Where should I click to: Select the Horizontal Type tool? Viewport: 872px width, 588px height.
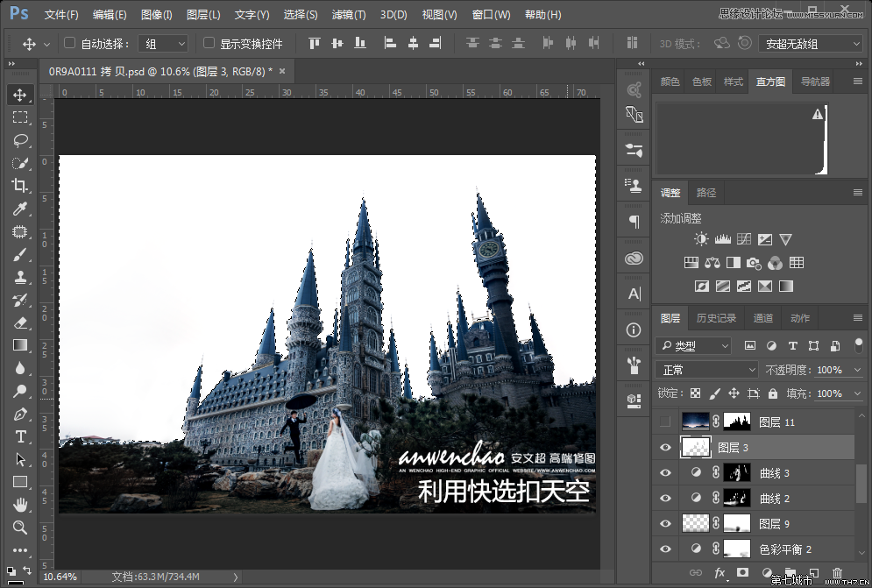coord(20,436)
